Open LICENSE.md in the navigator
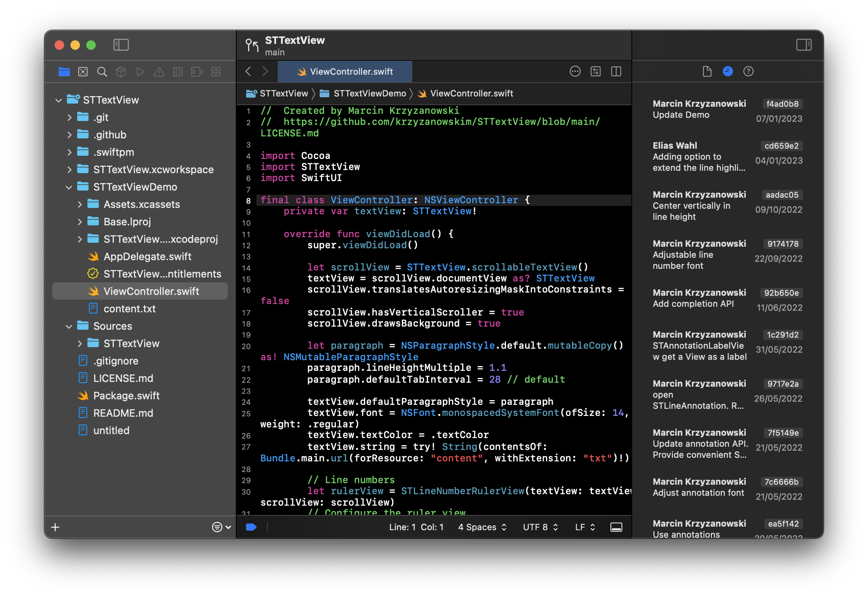The height and width of the screenshot is (597, 868). click(x=140, y=378)
